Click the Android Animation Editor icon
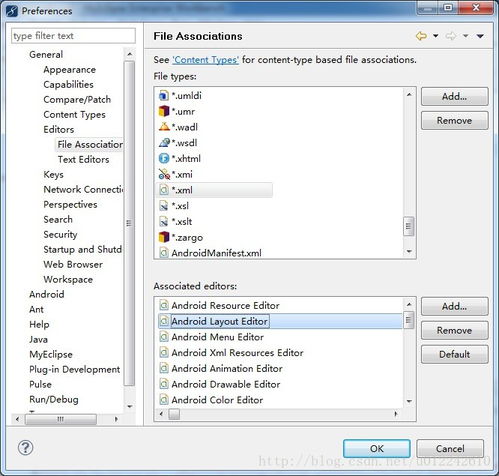The image size is (499, 476). [x=163, y=368]
